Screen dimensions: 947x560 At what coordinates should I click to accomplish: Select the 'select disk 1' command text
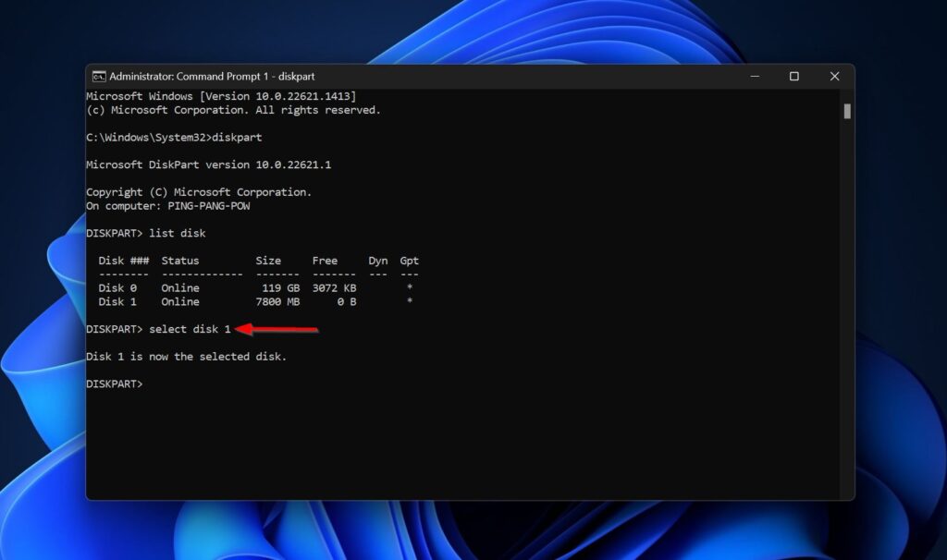tap(191, 329)
